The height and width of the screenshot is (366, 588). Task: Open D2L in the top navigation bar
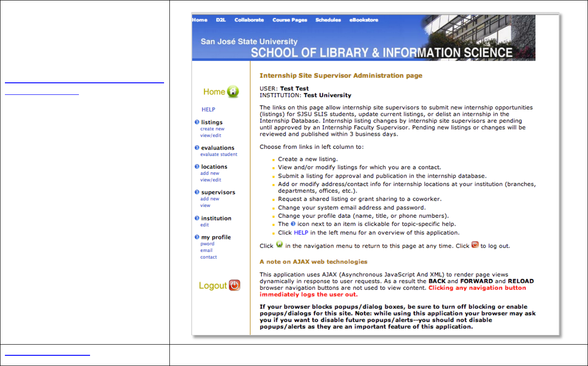(221, 20)
